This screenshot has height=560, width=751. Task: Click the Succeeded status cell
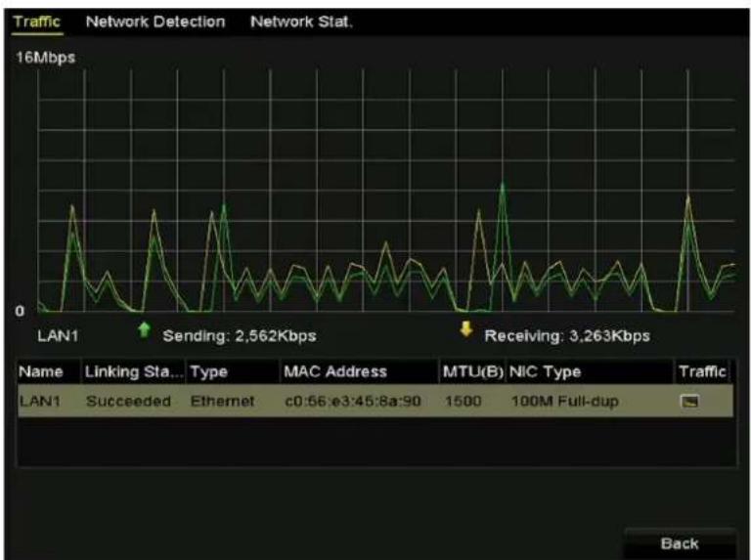coord(128,401)
